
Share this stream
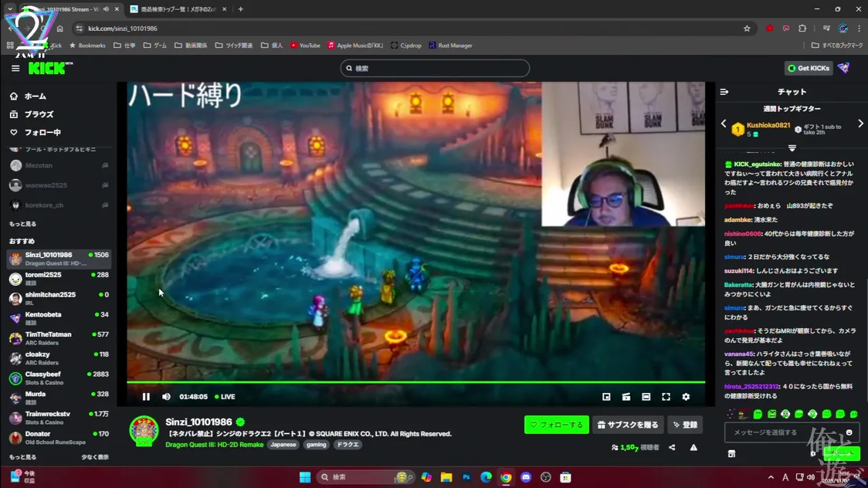(x=672, y=447)
